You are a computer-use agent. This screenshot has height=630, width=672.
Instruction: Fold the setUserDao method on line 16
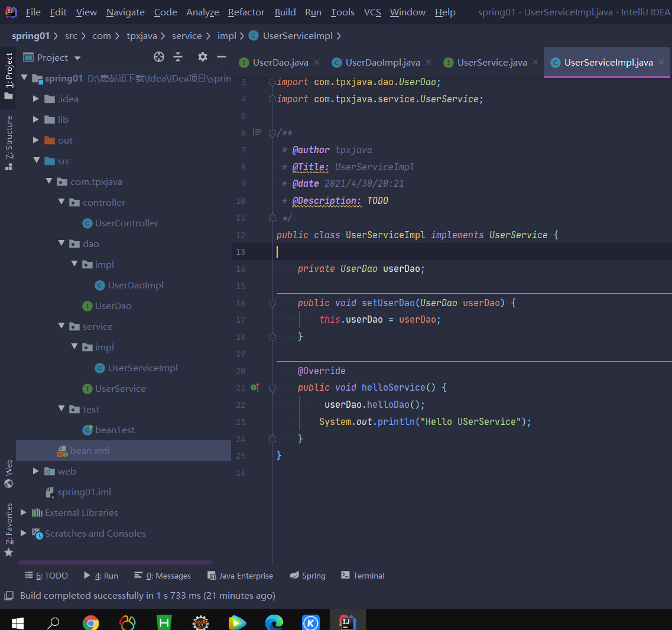click(272, 303)
